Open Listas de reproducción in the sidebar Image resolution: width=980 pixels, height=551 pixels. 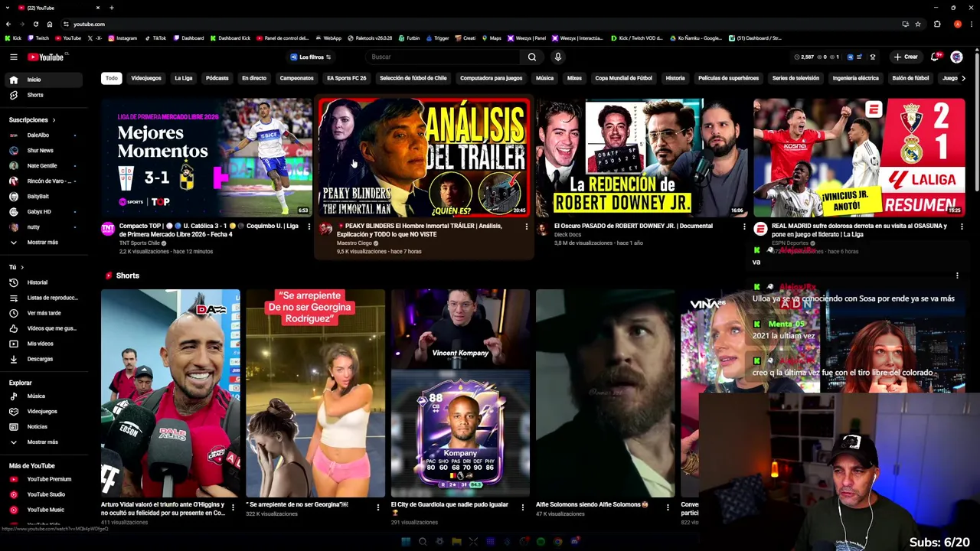click(44, 298)
